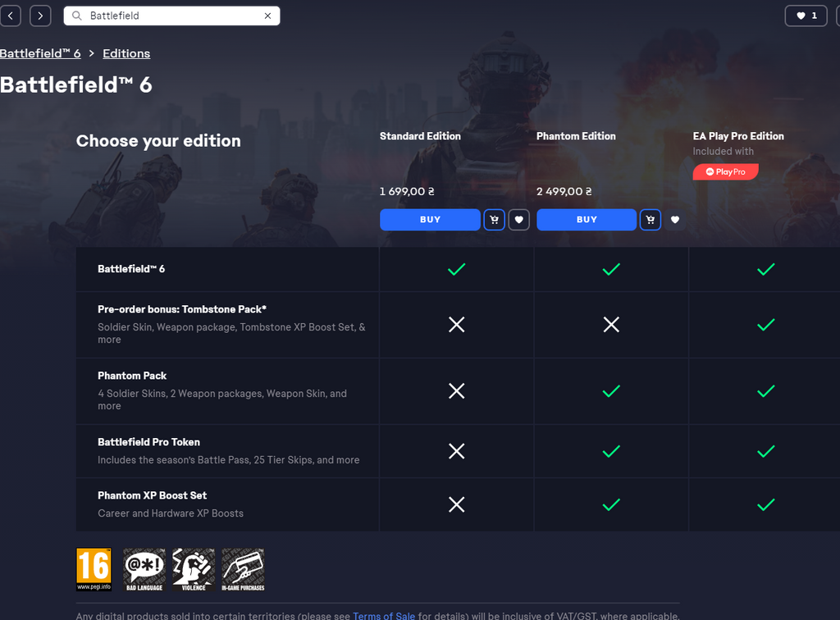The image size is (840, 620).
Task: Click Phantom Edition X for Tombstone Pack
Action: click(x=611, y=325)
